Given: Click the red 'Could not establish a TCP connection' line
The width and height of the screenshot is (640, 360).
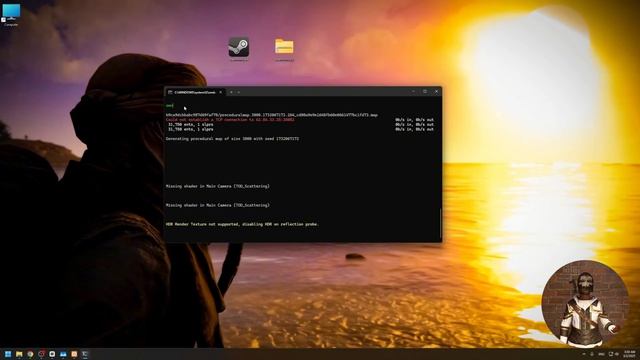Looking at the screenshot, I should click(x=230, y=120).
